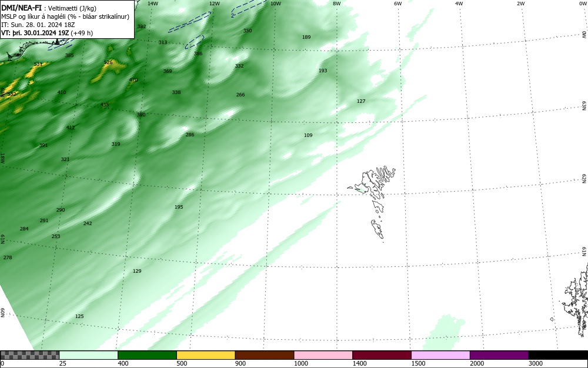
Task: Click the CAPE value 195
Action: 179,207
